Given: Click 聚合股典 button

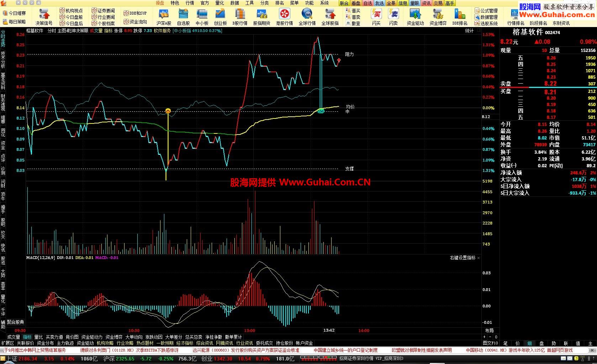Looking at the screenshot, I should pyautogui.click(x=15, y=322).
